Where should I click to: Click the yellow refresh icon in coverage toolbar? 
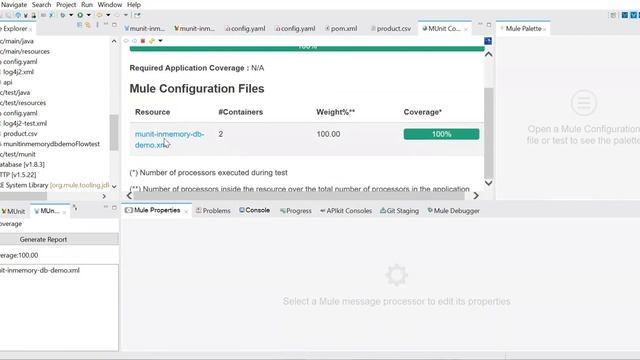(x=151, y=41)
